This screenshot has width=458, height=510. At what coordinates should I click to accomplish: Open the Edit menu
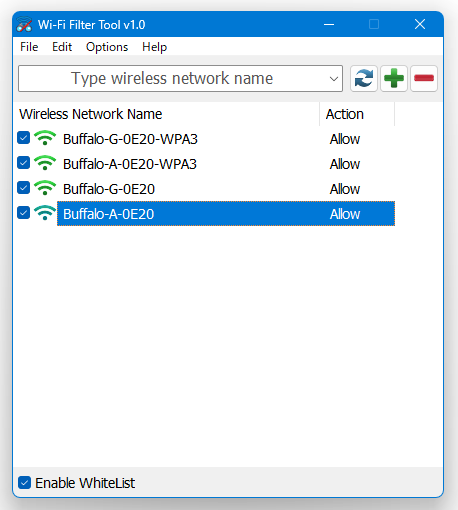pos(62,47)
